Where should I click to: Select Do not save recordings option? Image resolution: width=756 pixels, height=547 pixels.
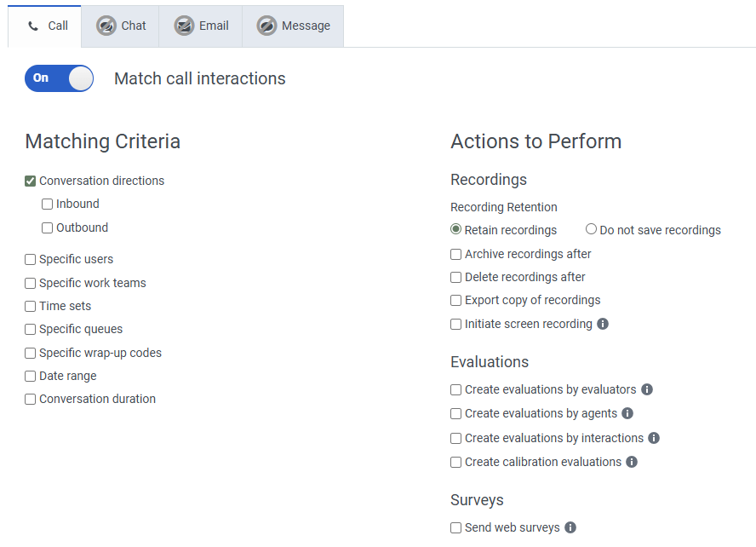(x=591, y=229)
